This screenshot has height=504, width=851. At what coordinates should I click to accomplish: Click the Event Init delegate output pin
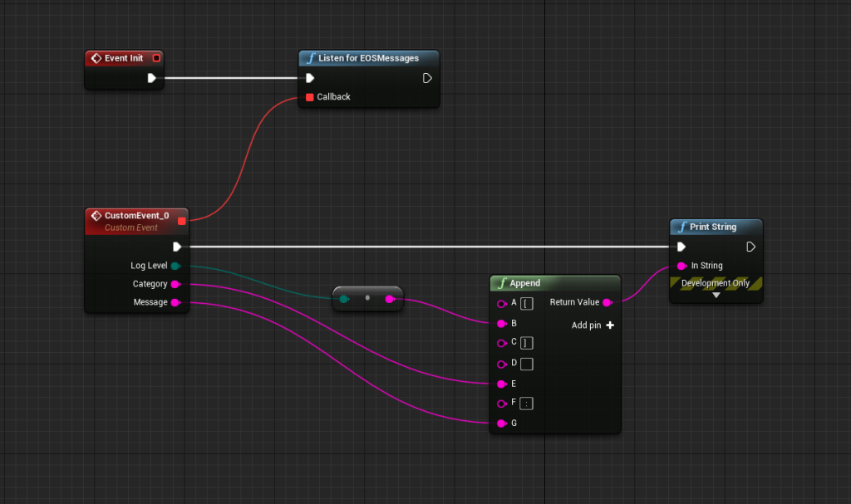coord(155,58)
